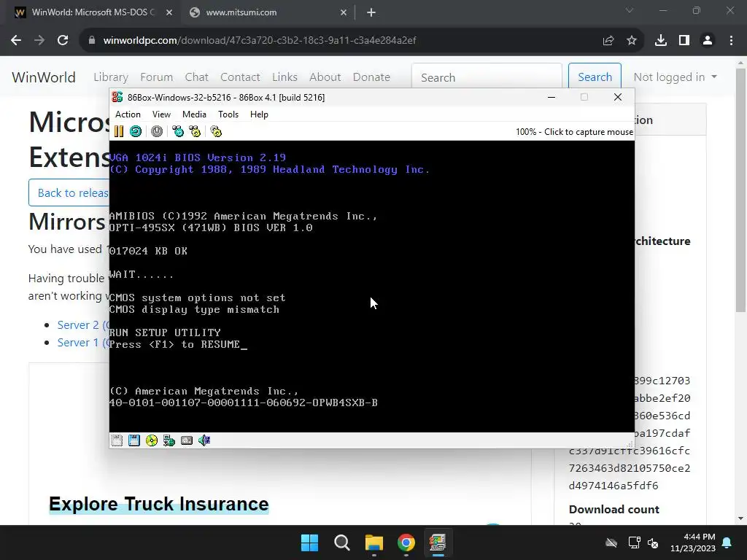Viewport: 747px width, 560px height.
Task: Click the hard reset icon in 86Box toolbar
Action: coord(136,131)
